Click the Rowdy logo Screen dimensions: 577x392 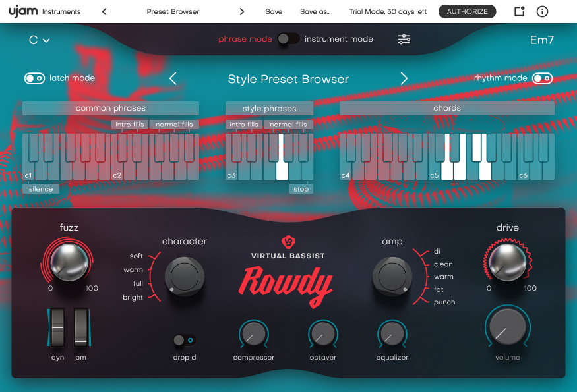pos(286,286)
